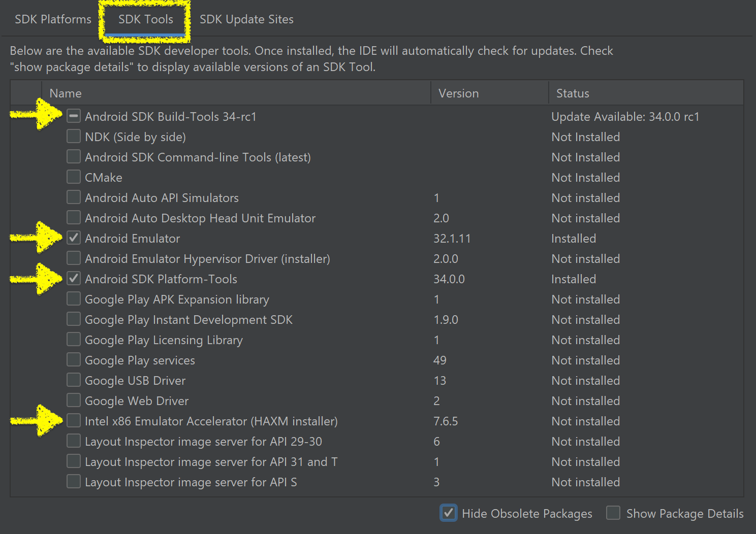The width and height of the screenshot is (756, 534).
Task: Enable Show Package Details
Action: coord(613,513)
